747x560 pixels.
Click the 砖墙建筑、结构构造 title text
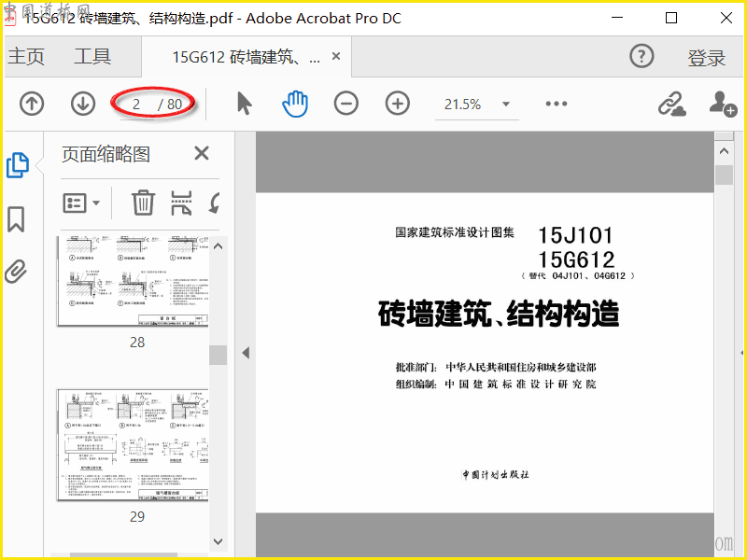click(499, 314)
